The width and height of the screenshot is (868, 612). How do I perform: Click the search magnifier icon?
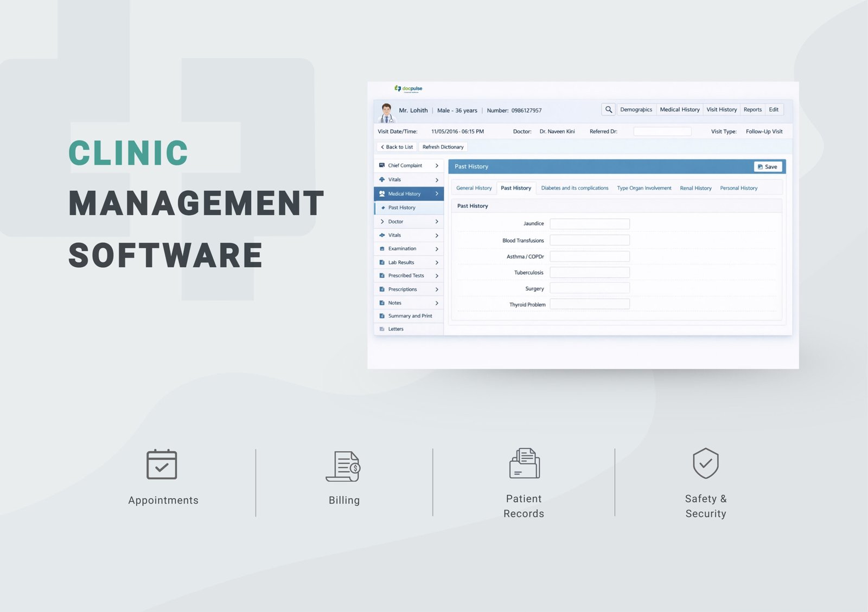[x=608, y=109]
